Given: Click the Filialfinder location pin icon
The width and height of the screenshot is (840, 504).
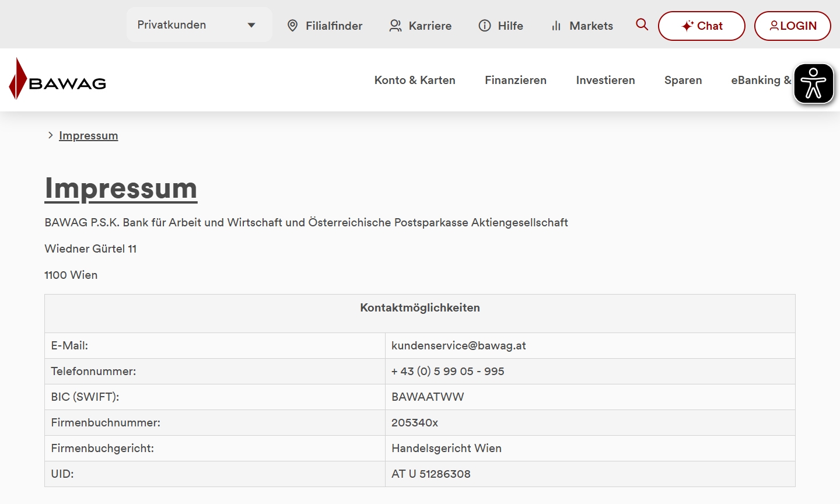Looking at the screenshot, I should click(x=293, y=26).
